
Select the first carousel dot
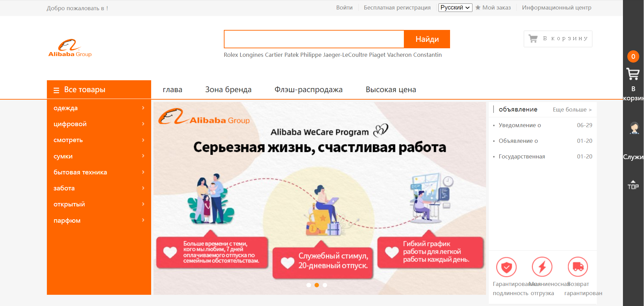point(309,285)
